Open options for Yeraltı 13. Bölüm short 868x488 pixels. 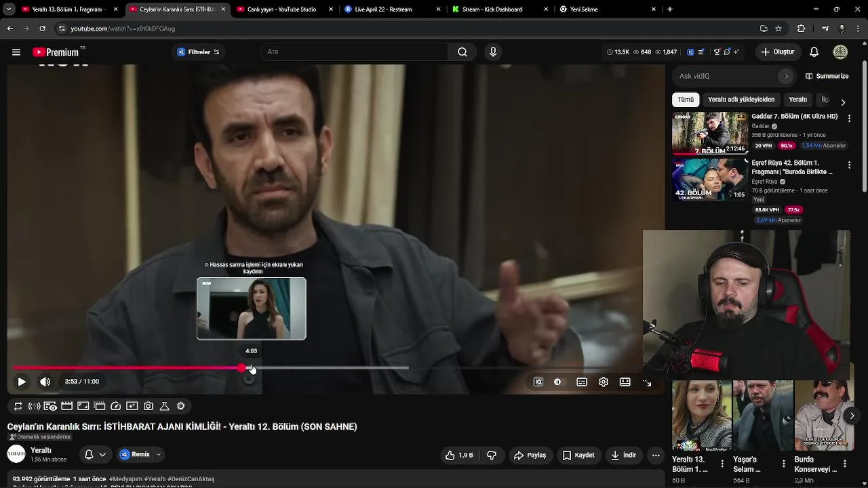point(722,464)
